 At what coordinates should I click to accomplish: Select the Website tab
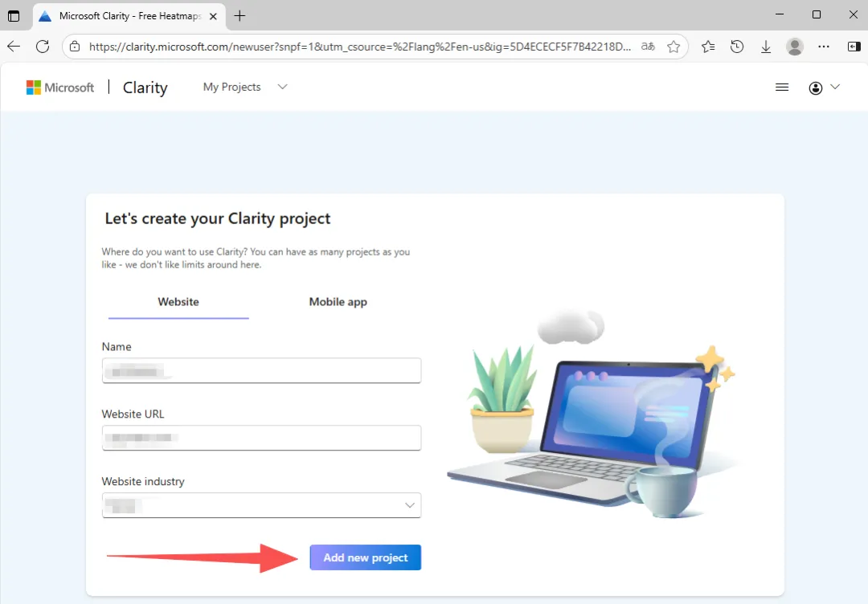pos(178,302)
